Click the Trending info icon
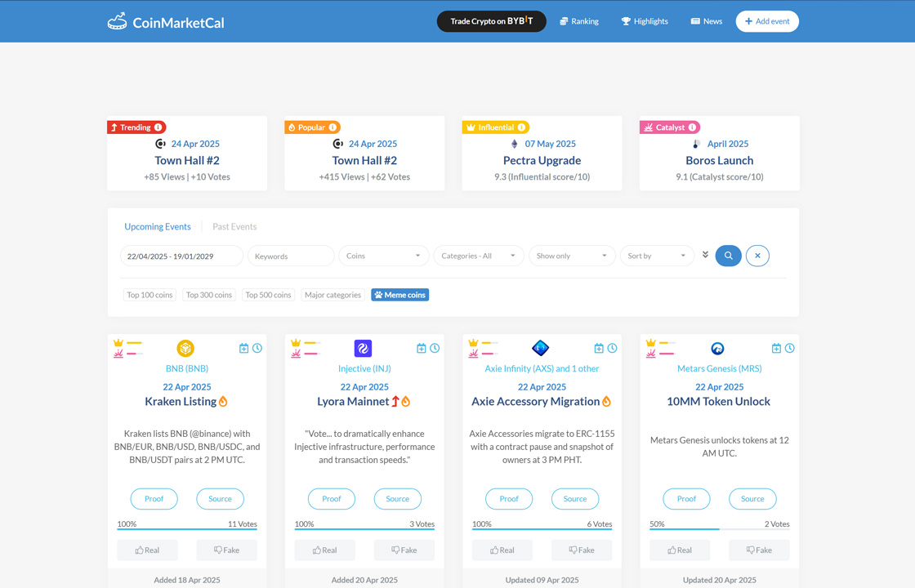Image resolution: width=915 pixels, height=588 pixels. [158, 127]
